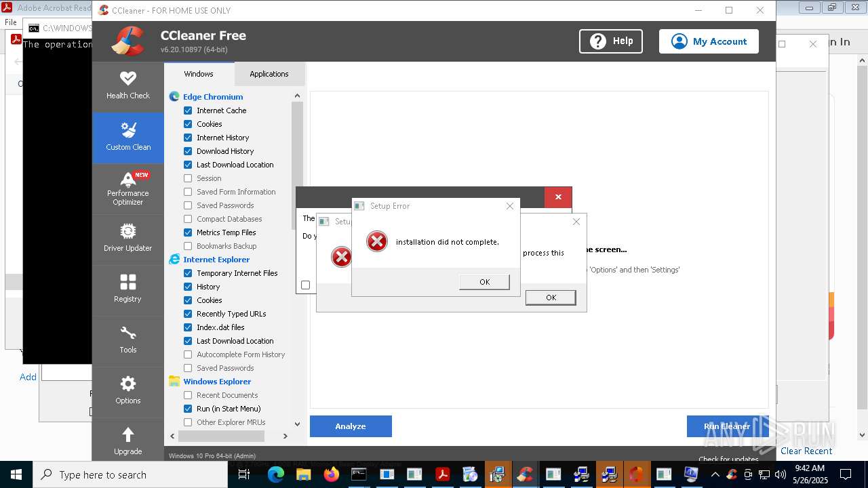Image resolution: width=868 pixels, height=488 pixels.
Task: Open Driver Updater section
Action: (x=128, y=239)
